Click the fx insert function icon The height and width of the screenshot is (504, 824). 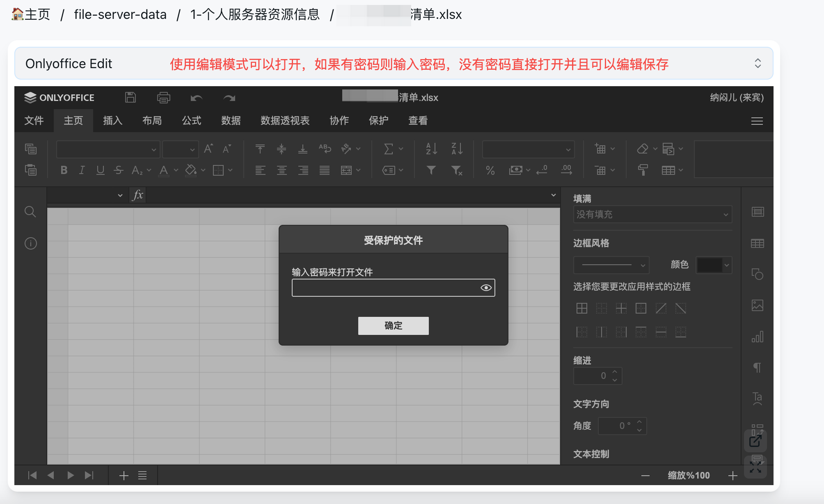pos(138,195)
